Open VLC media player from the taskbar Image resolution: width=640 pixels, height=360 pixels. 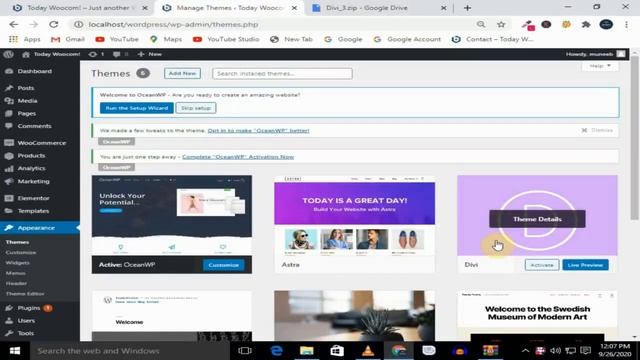(368, 351)
